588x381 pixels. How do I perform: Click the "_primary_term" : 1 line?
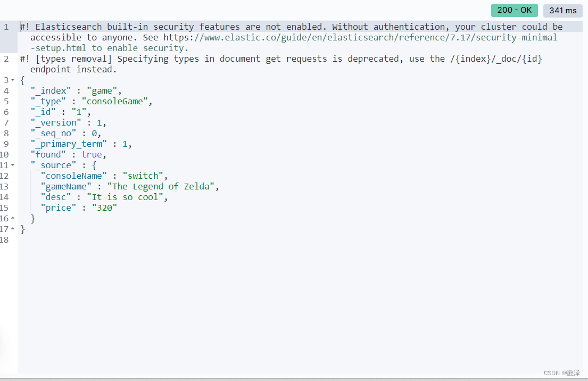tap(81, 144)
